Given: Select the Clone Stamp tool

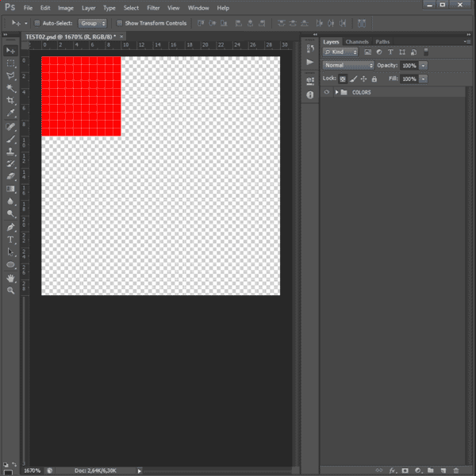Looking at the screenshot, I should (10, 152).
